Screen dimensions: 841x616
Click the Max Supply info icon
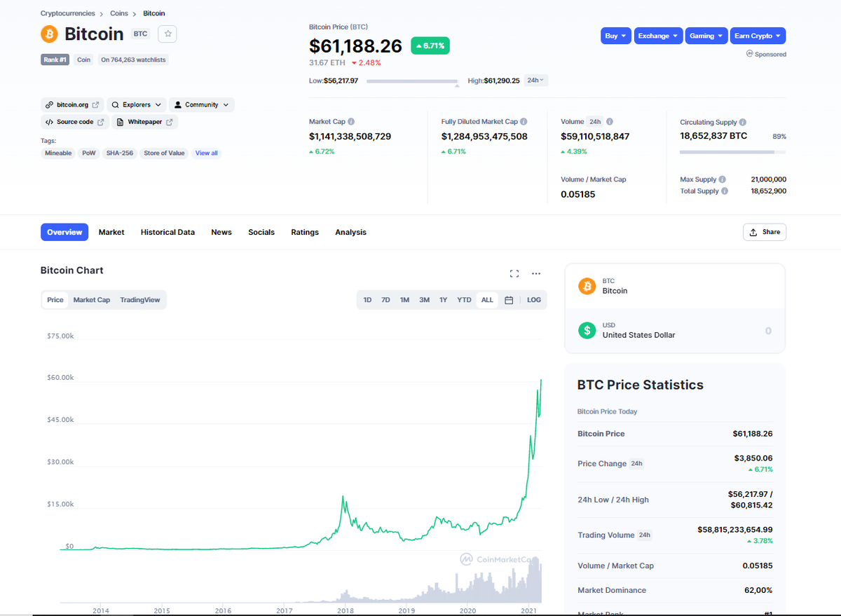[x=723, y=179]
